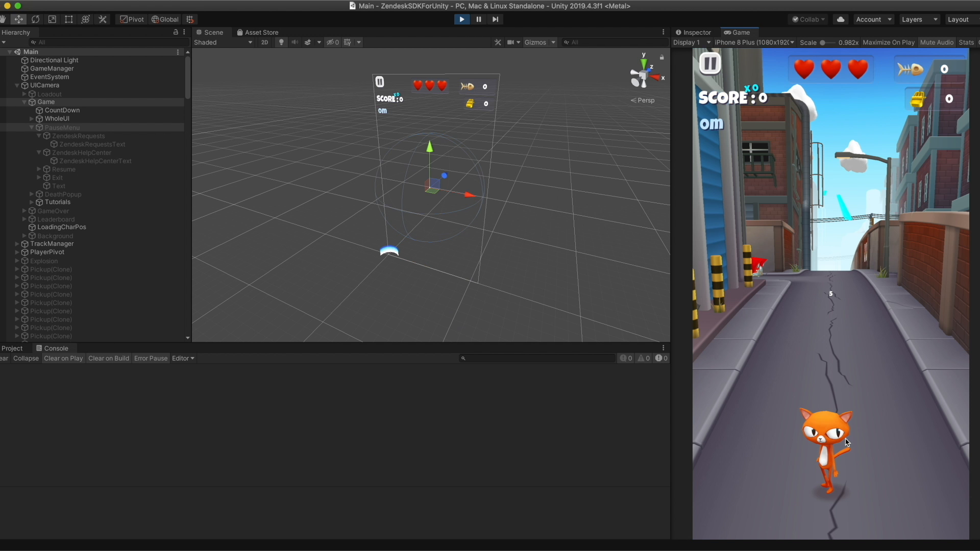Toggle Error Pause
This screenshot has width=980, height=551.
coord(151,358)
